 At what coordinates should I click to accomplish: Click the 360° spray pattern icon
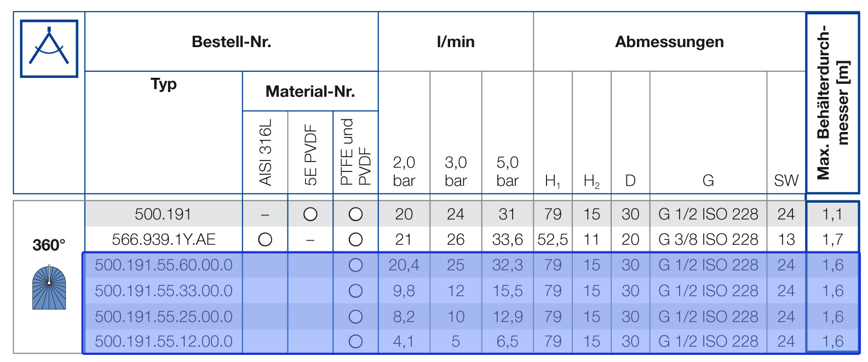coord(49,288)
